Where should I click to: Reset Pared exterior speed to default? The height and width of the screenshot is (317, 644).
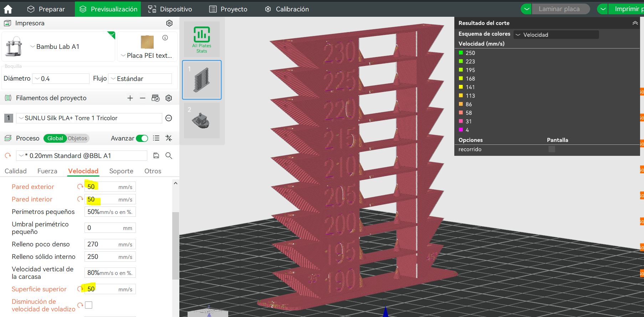point(80,186)
